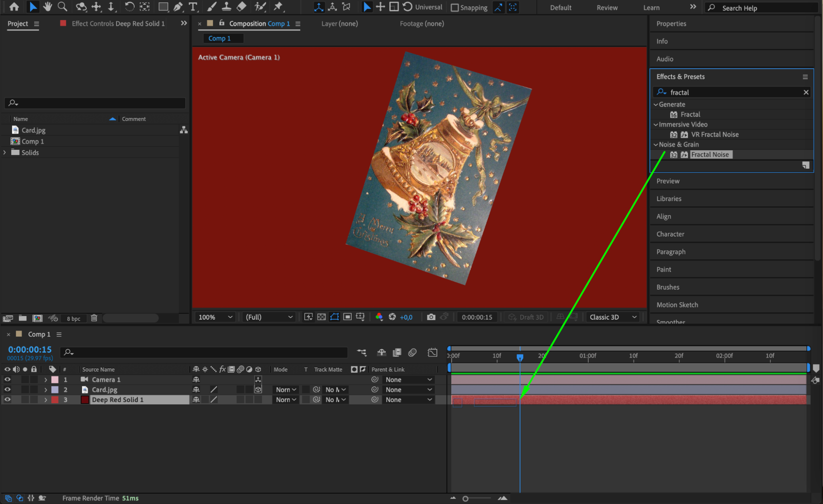Image resolution: width=823 pixels, height=504 pixels.
Task: Enable the Snapping checkbox
Action: (x=455, y=7)
